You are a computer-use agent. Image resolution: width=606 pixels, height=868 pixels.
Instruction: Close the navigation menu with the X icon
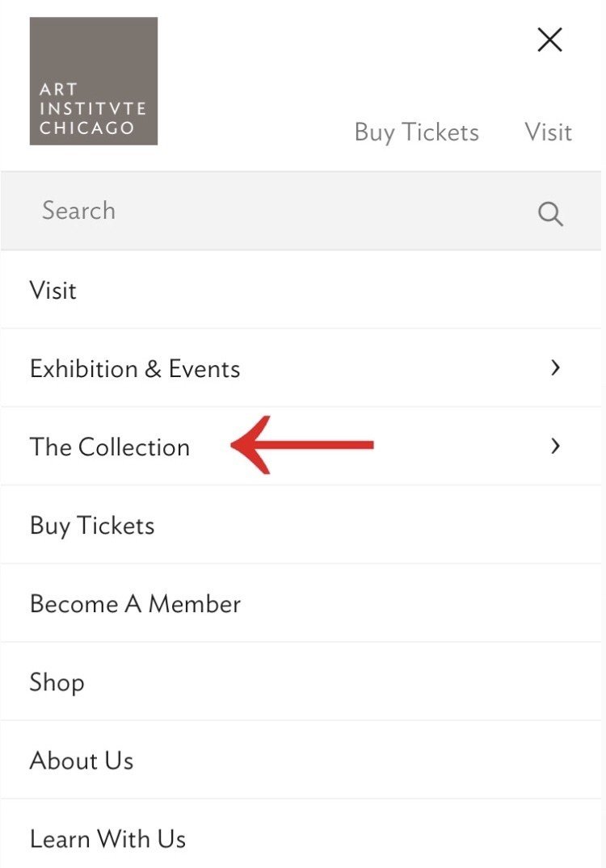[x=549, y=40]
